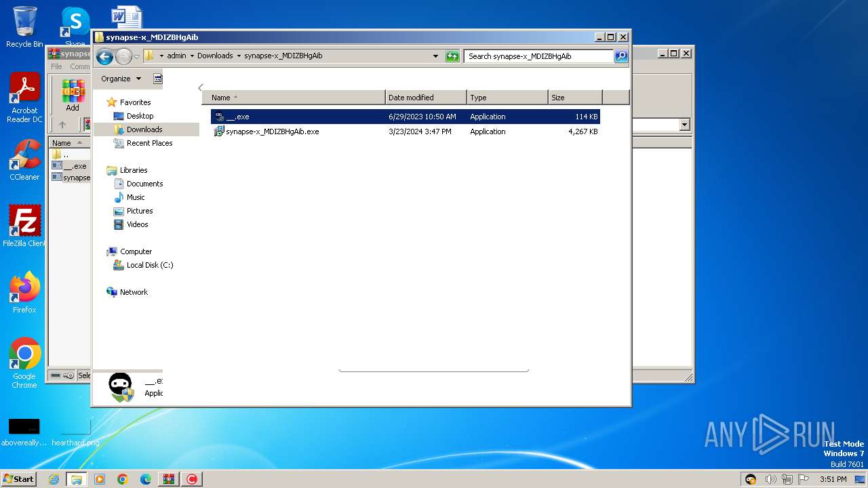Open Firefox desktop shortcut

coord(24,292)
